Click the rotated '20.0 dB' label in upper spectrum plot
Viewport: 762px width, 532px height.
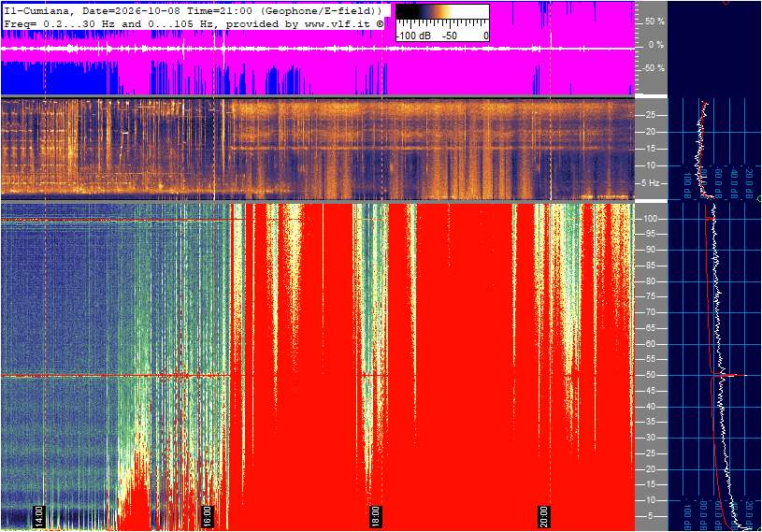(x=749, y=182)
